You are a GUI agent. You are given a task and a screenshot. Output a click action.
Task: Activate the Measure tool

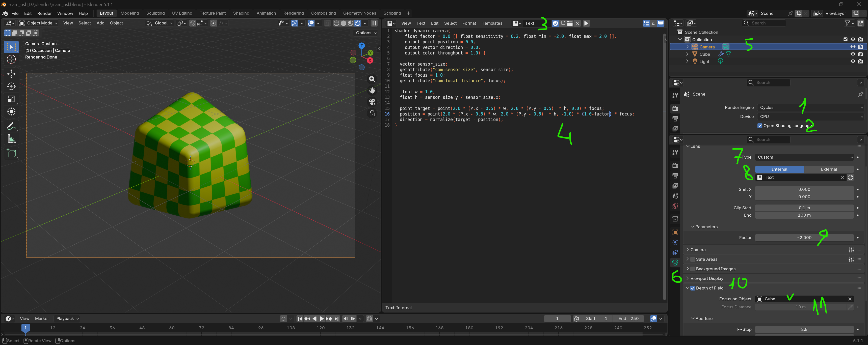point(11,139)
